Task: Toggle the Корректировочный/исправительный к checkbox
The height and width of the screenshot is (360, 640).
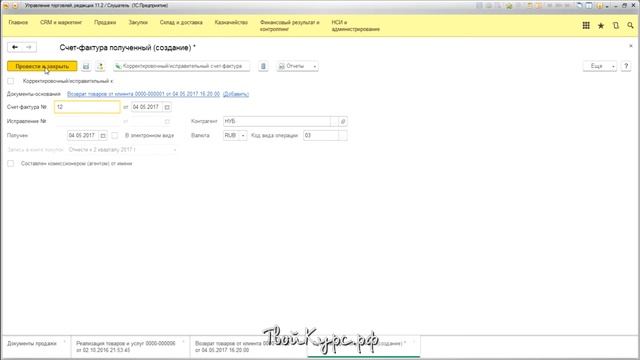Action: click(11, 81)
